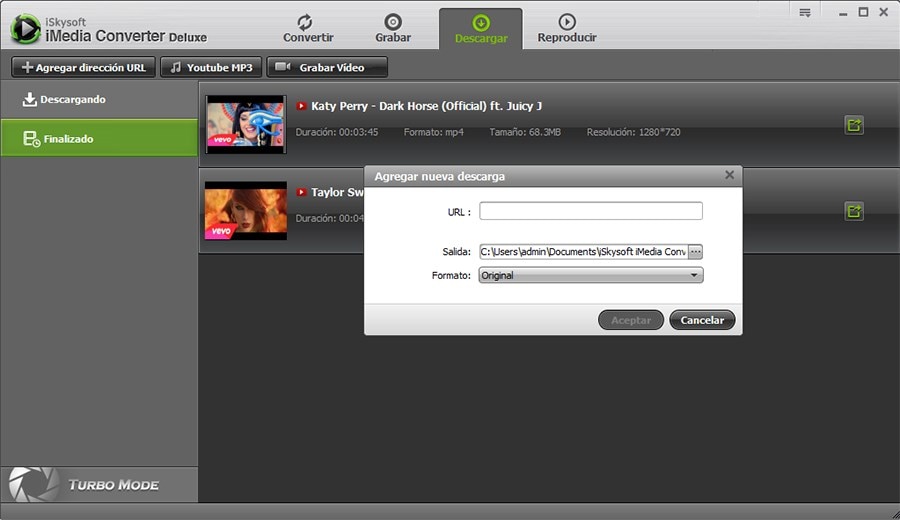Select the Finalizado section
Screen dimensions: 900x520
(99, 138)
